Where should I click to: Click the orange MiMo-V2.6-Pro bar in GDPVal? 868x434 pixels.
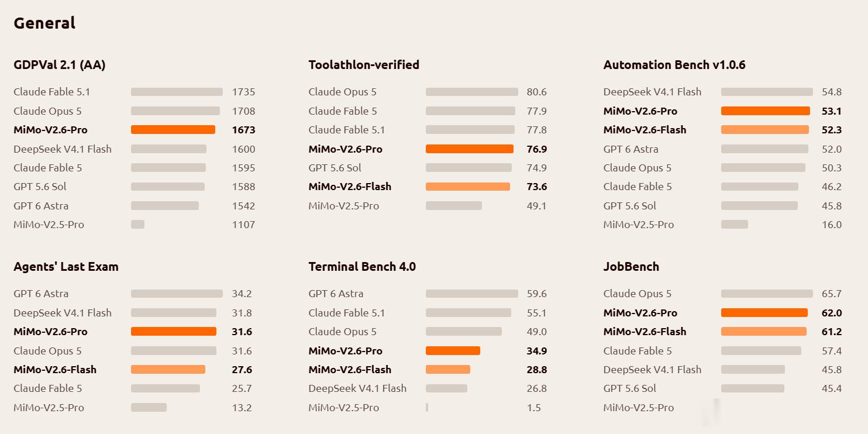[173, 130]
